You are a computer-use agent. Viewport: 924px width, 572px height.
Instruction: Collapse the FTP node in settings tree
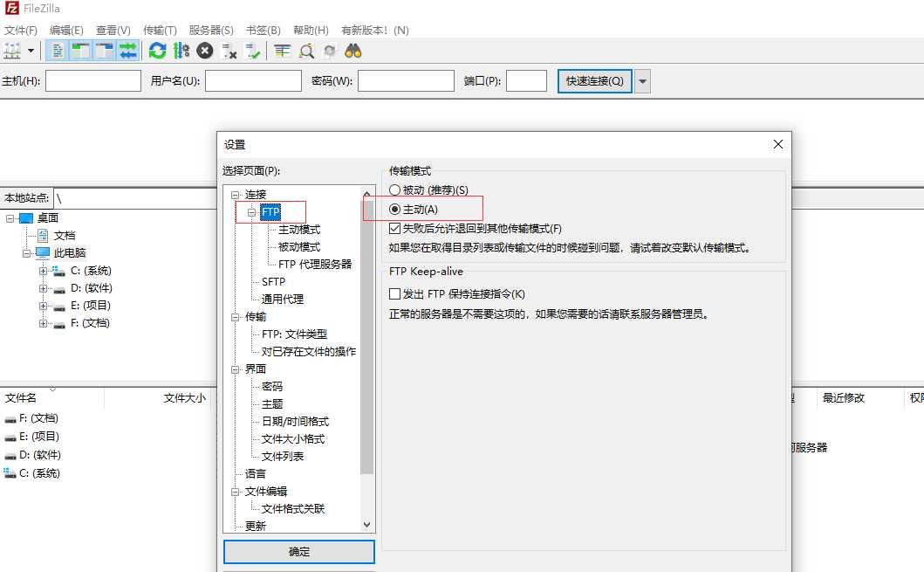point(251,212)
